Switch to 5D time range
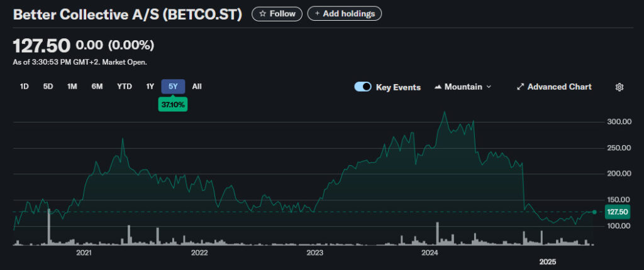 48,87
